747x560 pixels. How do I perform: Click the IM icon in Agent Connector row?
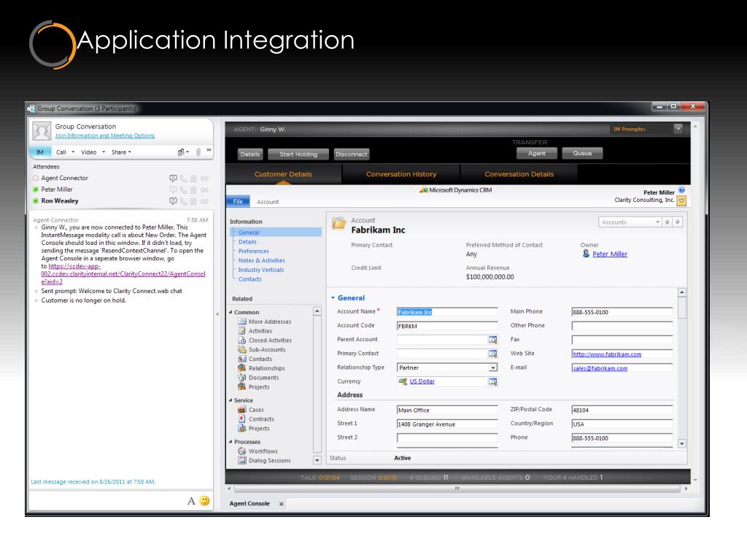pyautogui.click(x=173, y=178)
